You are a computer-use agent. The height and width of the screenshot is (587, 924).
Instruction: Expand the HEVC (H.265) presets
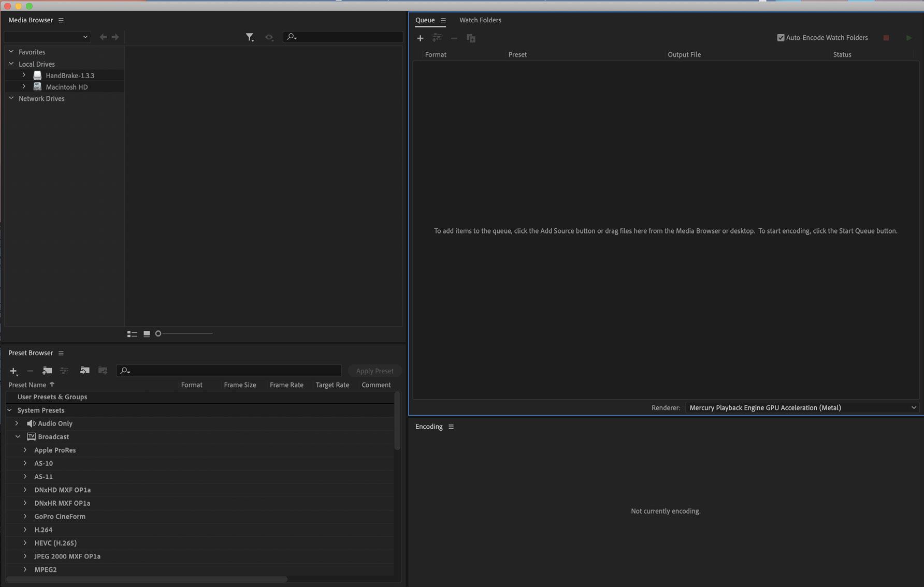25,542
